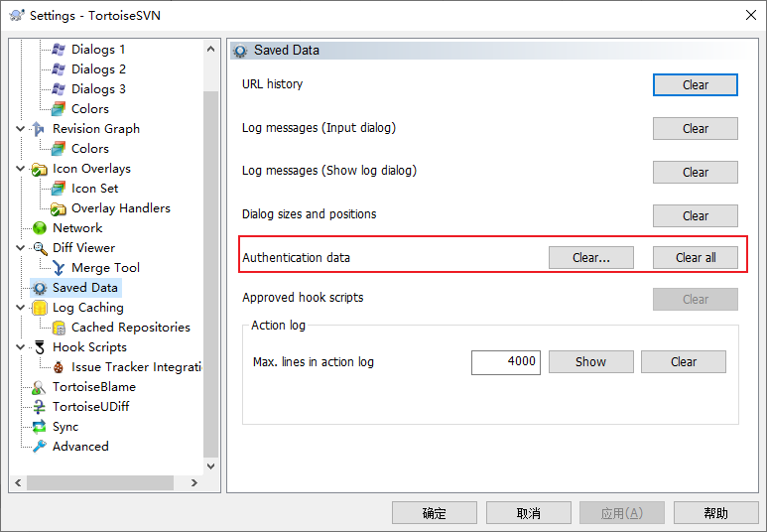The width and height of the screenshot is (767, 532).
Task: Click the Sync arrows icon
Action: (x=40, y=427)
